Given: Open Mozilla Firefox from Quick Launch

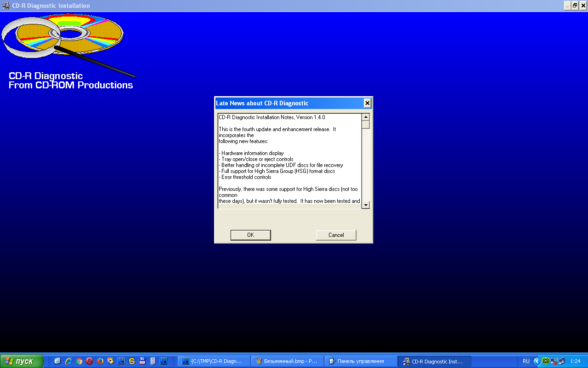Looking at the screenshot, I should click(100, 361).
